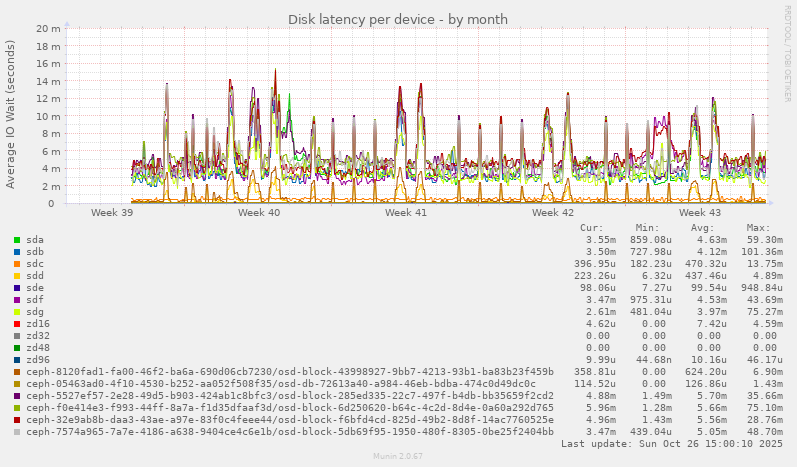Click the "Max:" column header

(758, 228)
